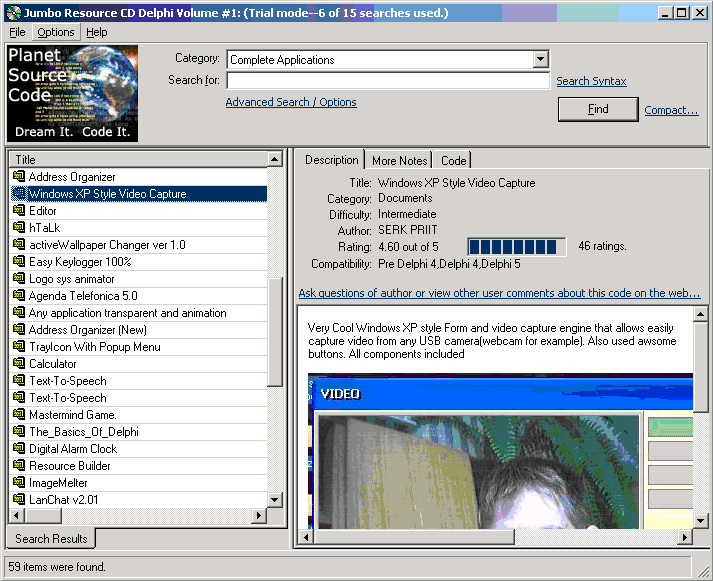Open the Options menu
Screen dimensions: 713x581
coord(55,32)
